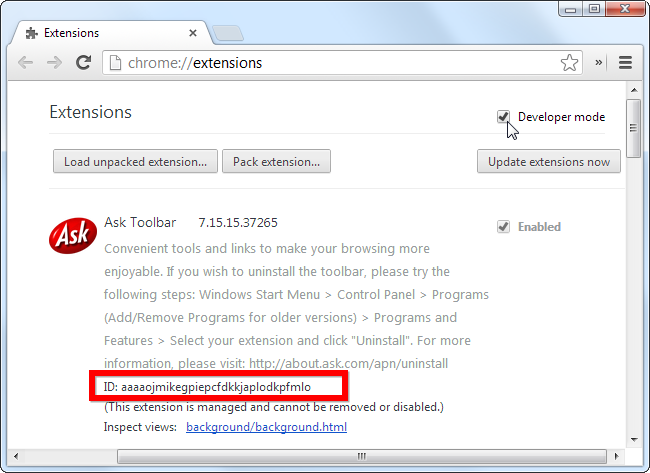Click Update extensions now button
Viewport: 650px width, 473px height.
click(x=549, y=161)
